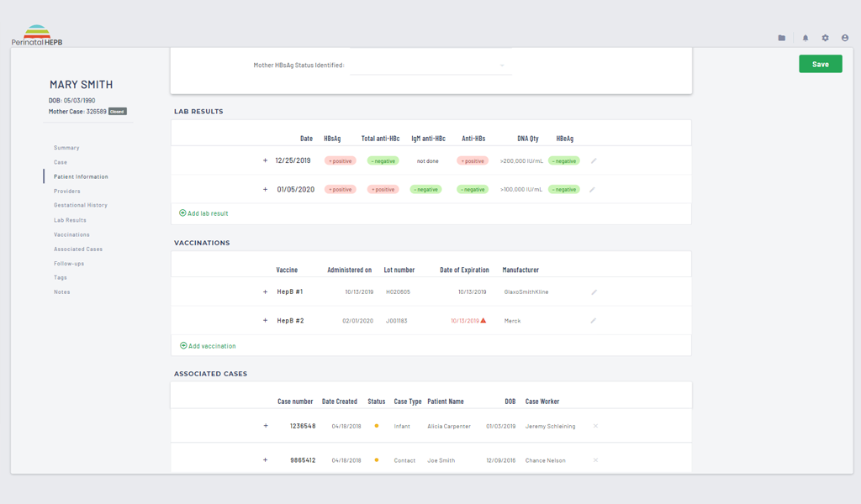
Task: Click Add lab result link
Action: 203,213
